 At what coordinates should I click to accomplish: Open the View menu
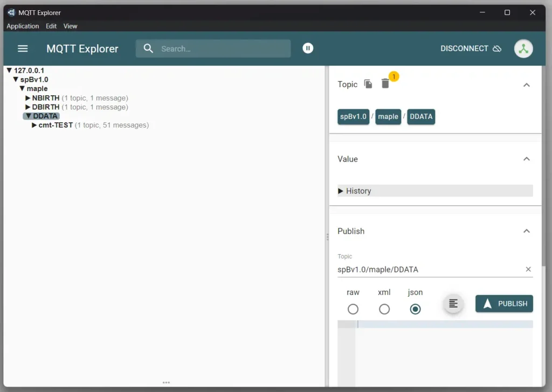click(x=70, y=26)
